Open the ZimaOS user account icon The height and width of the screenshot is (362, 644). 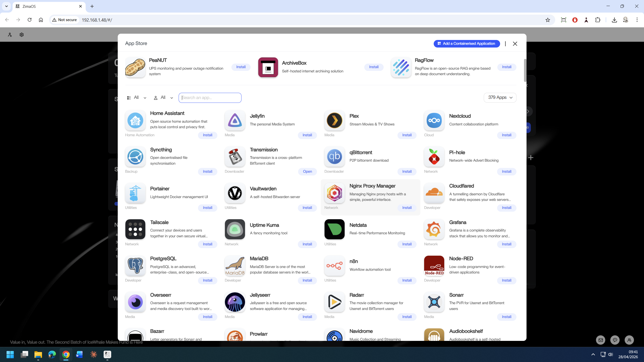(10, 35)
